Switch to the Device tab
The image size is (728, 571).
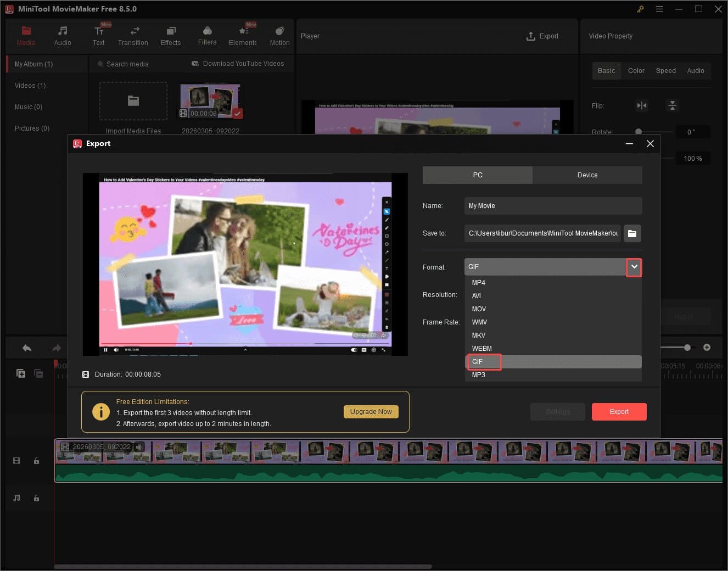587,175
